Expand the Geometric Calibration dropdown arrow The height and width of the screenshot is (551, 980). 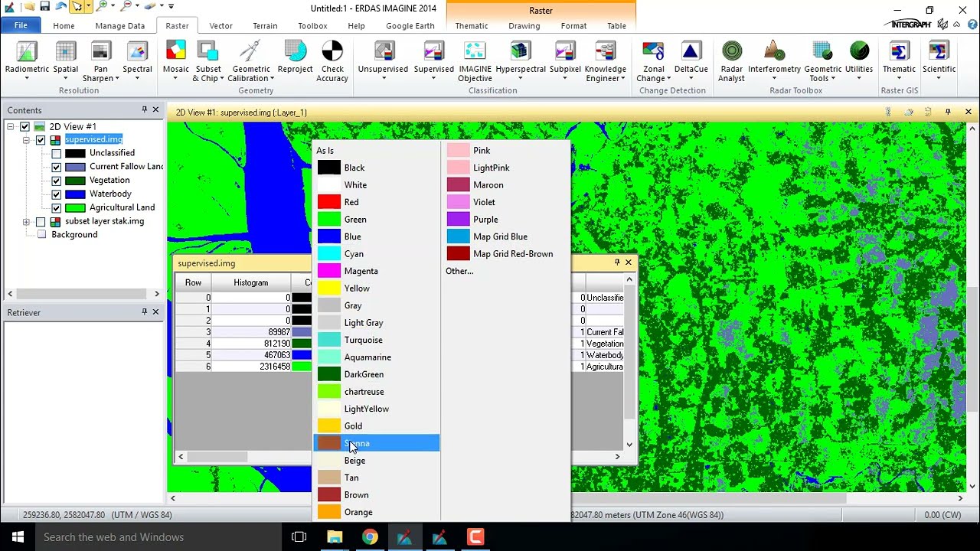coord(272,79)
